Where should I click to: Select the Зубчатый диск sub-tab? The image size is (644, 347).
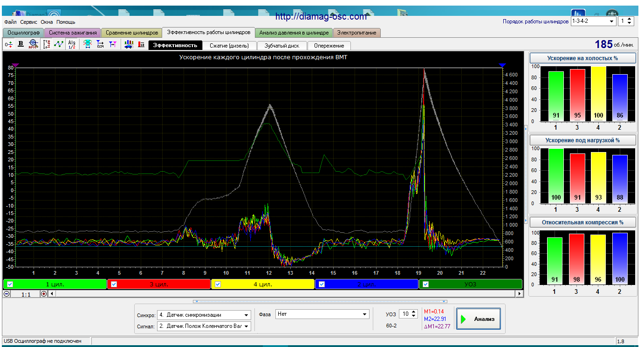coord(282,46)
